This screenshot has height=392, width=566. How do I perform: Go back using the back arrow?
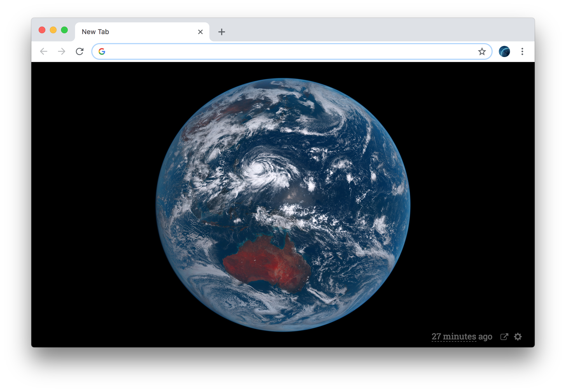pyautogui.click(x=44, y=51)
